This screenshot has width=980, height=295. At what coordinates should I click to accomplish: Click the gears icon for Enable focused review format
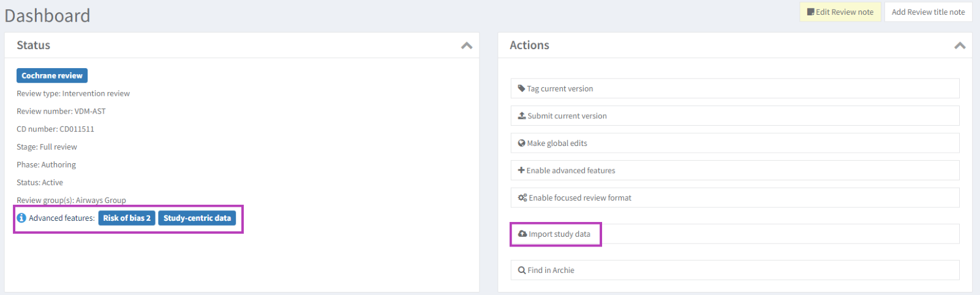click(522, 197)
